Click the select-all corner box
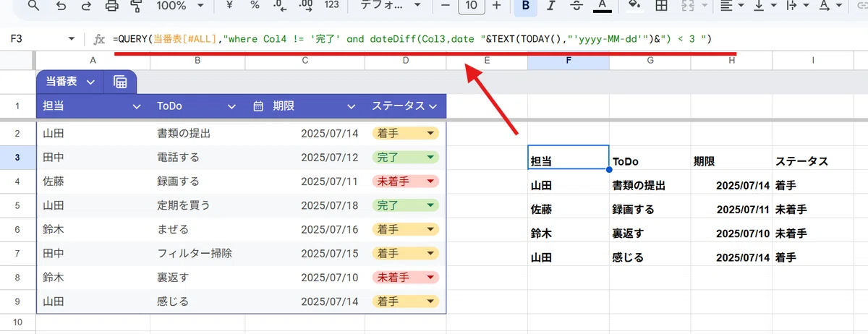 pyautogui.click(x=17, y=61)
